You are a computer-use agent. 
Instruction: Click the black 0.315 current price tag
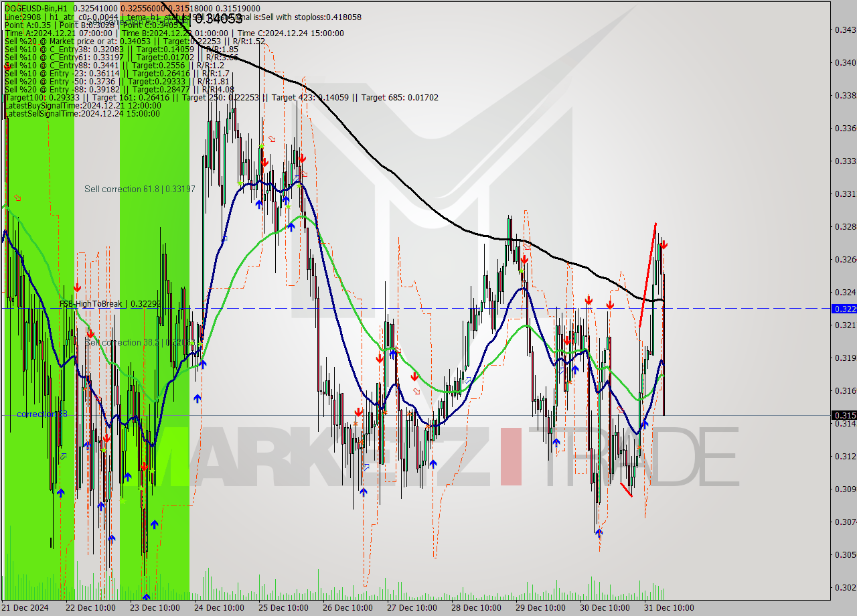[x=844, y=415]
